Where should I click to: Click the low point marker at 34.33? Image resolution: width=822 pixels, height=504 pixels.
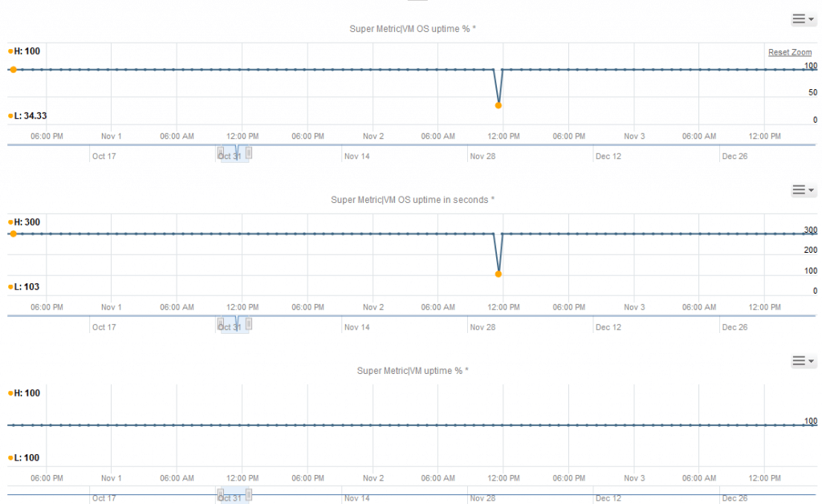[498, 105]
